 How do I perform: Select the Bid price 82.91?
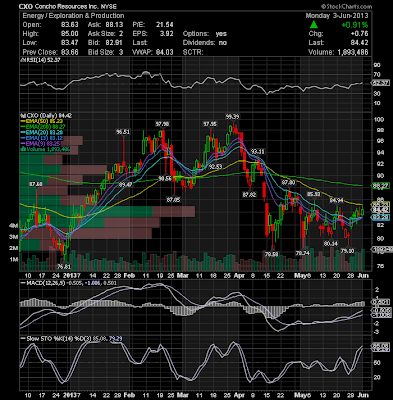pos(114,43)
